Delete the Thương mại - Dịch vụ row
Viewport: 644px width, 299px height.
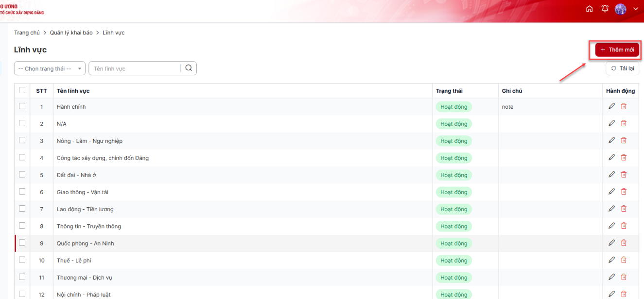tap(624, 277)
